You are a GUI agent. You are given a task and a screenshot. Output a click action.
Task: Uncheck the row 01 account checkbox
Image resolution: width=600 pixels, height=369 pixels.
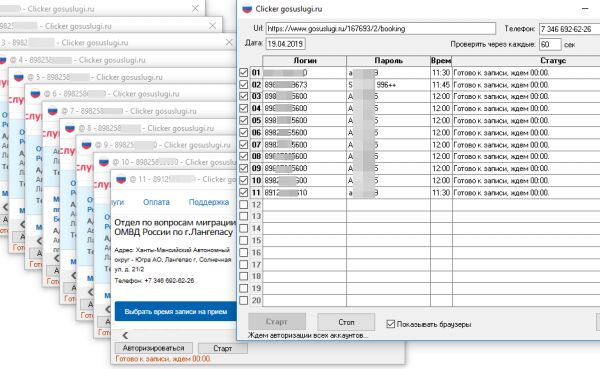pyautogui.click(x=243, y=72)
